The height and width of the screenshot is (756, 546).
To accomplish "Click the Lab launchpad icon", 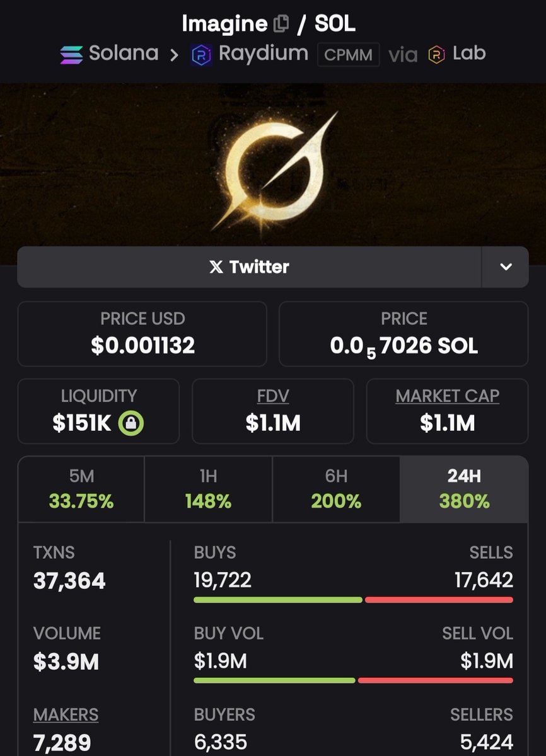I will pos(436,55).
